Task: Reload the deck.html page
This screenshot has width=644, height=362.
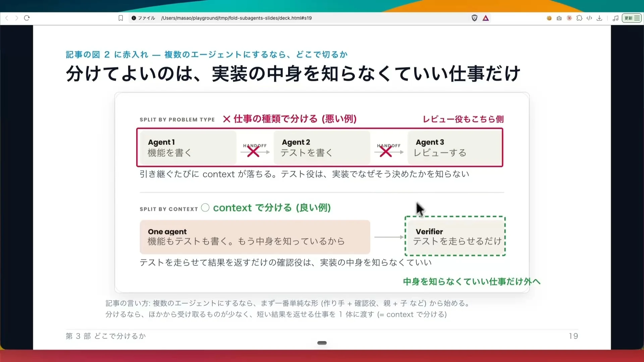Action: [27, 18]
